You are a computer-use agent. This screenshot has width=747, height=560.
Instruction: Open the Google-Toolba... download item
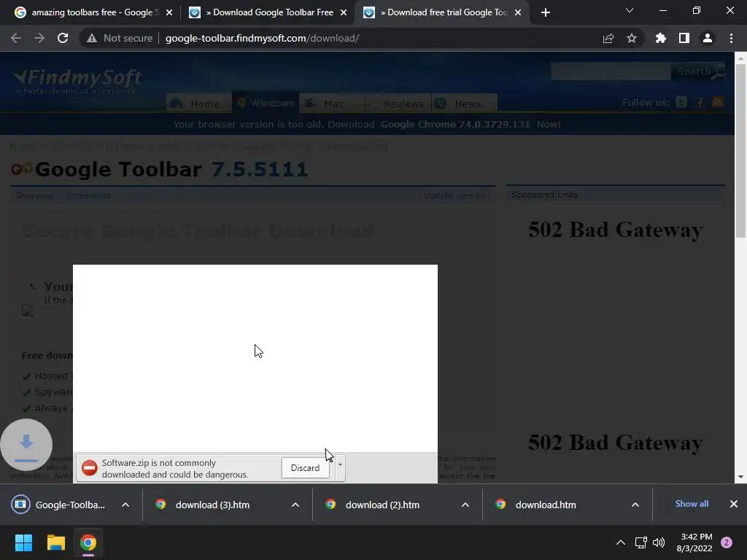click(58, 505)
